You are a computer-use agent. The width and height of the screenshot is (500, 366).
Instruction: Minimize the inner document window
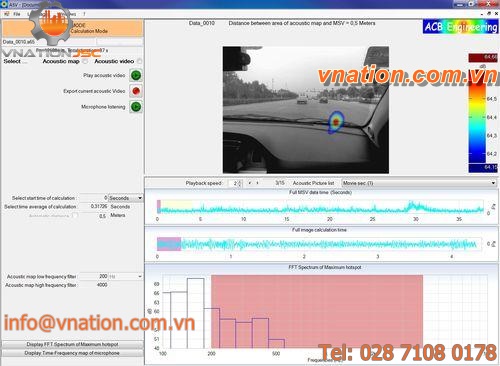(x=482, y=14)
